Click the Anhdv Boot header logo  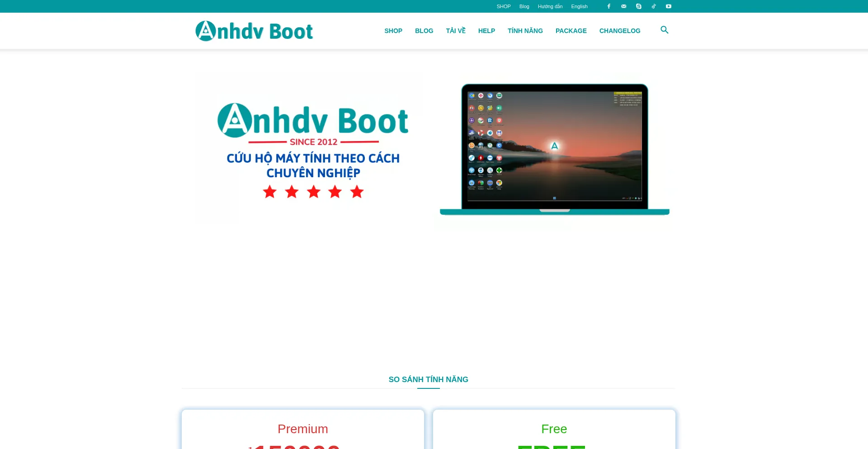(x=254, y=31)
